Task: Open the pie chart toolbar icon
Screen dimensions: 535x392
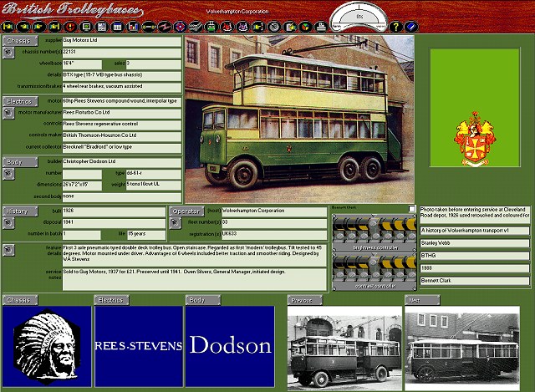Action: click(x=306, y=27)
